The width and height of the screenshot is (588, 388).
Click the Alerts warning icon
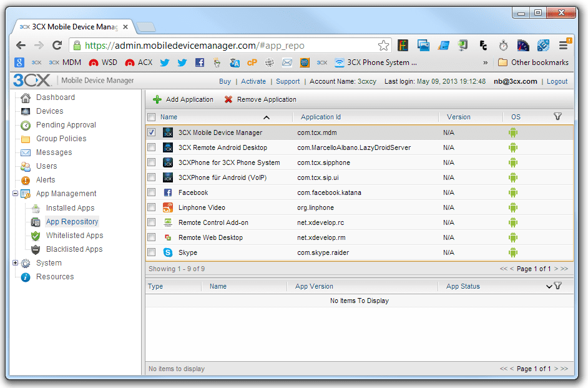(26, 181)
